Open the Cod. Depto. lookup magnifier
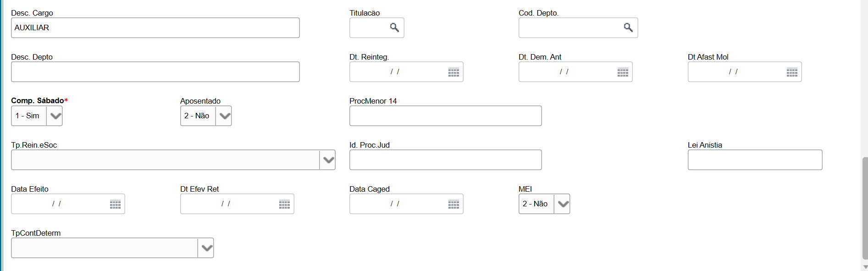This screenshot has height=271, width=868. [x=628, y=28]
